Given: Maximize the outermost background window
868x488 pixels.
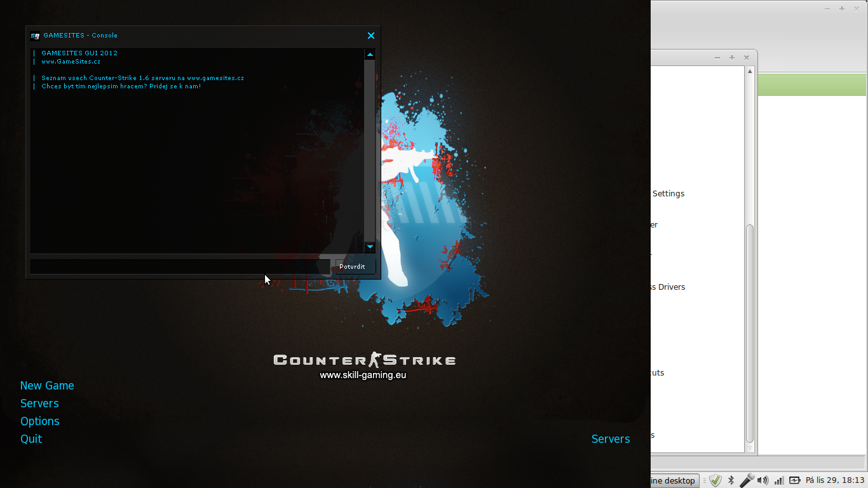Looking at the screenshot, I should tap(842, 9).
